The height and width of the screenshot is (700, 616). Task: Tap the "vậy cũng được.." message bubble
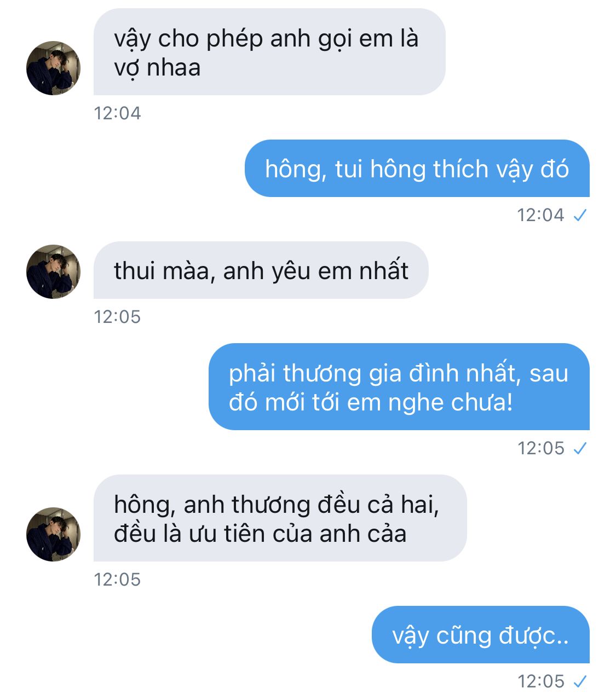(480, 634)
